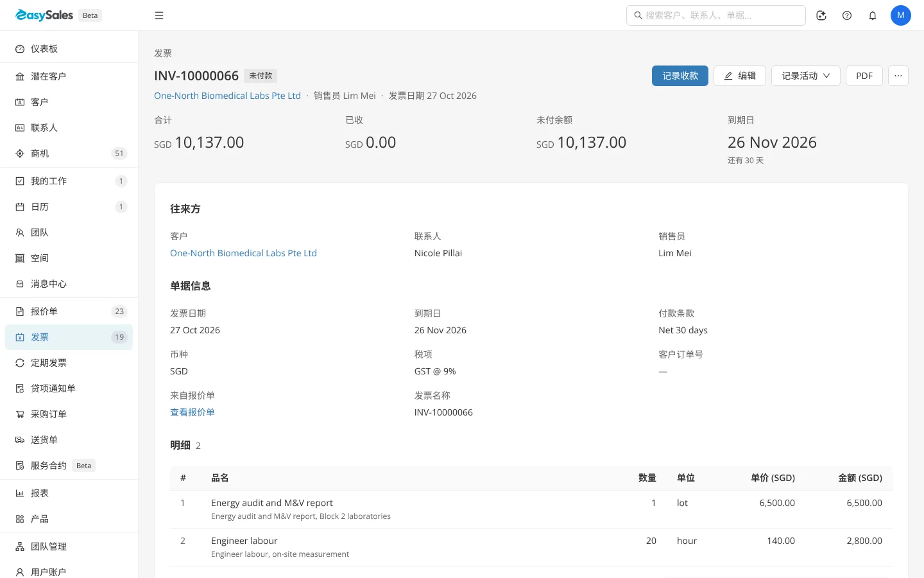Click the 报表 chart icon
This screenshot has width=924, height=578.
pyautogui.click(x=20, y=493)
